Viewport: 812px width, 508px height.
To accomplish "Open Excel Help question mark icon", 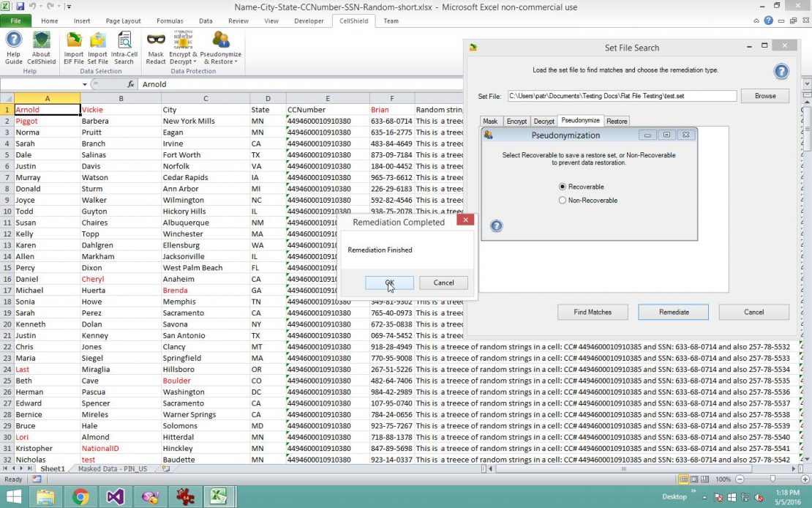I will coord(769,20).
